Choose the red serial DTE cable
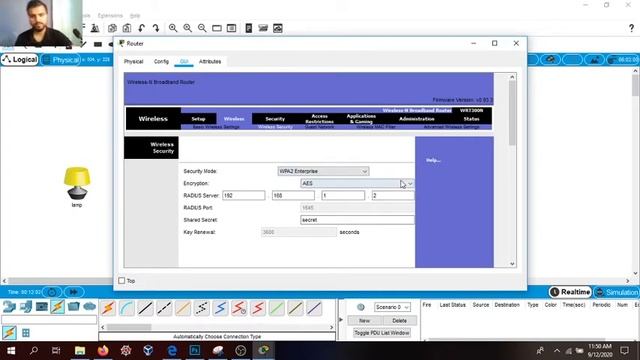This screenshot has height=360, width=640. [258, 308]
